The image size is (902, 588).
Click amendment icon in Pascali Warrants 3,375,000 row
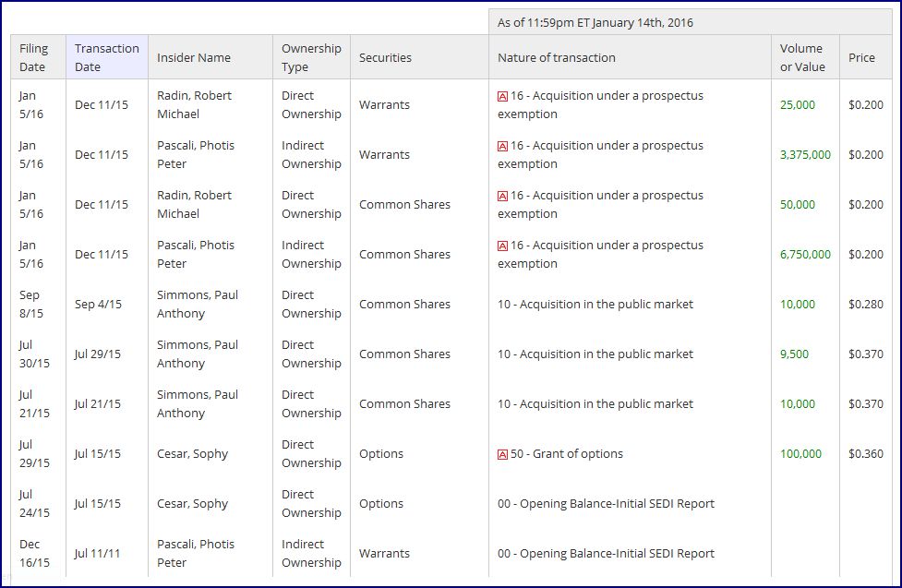point(502,146)
